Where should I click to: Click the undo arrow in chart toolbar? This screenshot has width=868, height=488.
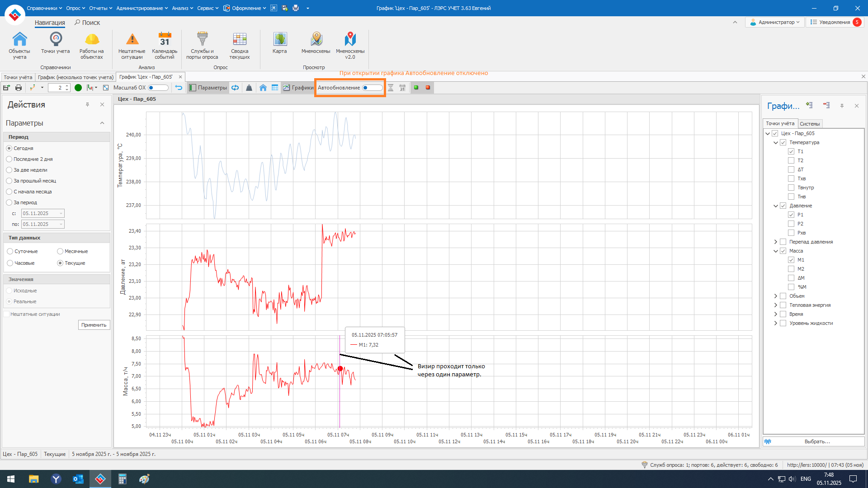click(179, 88)
